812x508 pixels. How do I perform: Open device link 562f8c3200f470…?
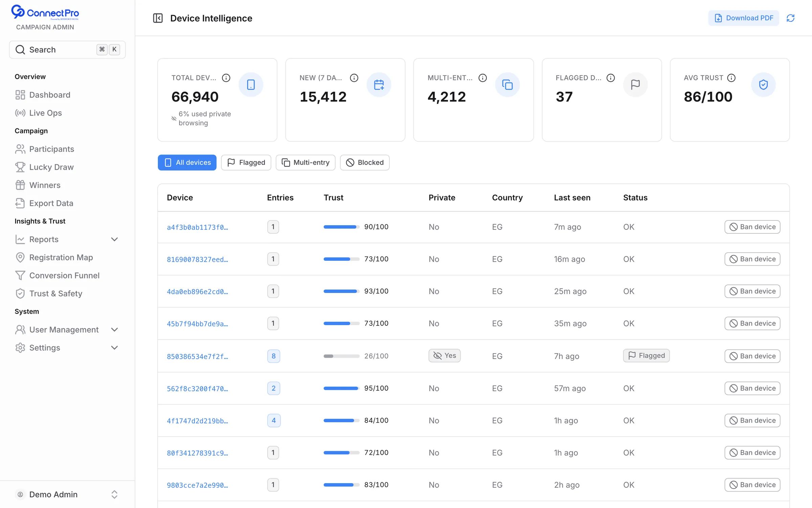[x=198, y=388]
